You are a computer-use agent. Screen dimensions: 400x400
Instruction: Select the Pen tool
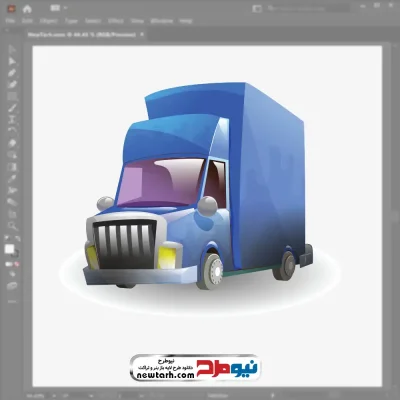pyautogui.click(x=12, y=73)
